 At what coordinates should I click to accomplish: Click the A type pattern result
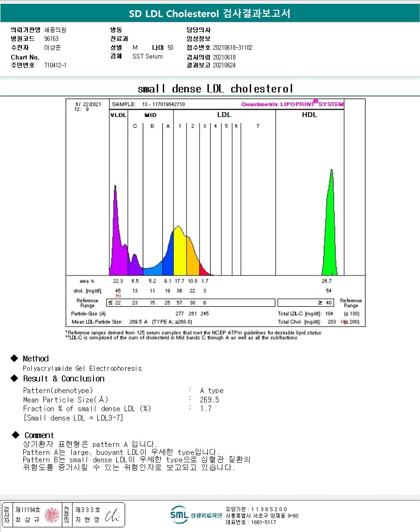pyautogui.click(x=212, y=390)
